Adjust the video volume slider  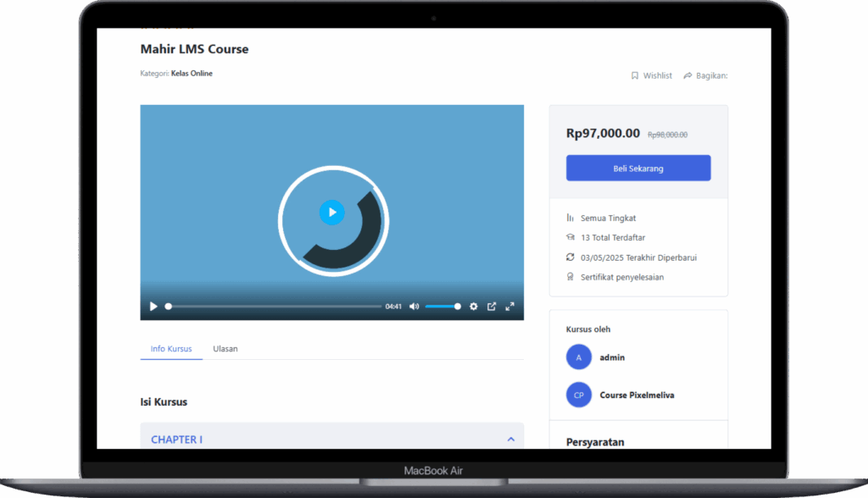click(442, 307)
